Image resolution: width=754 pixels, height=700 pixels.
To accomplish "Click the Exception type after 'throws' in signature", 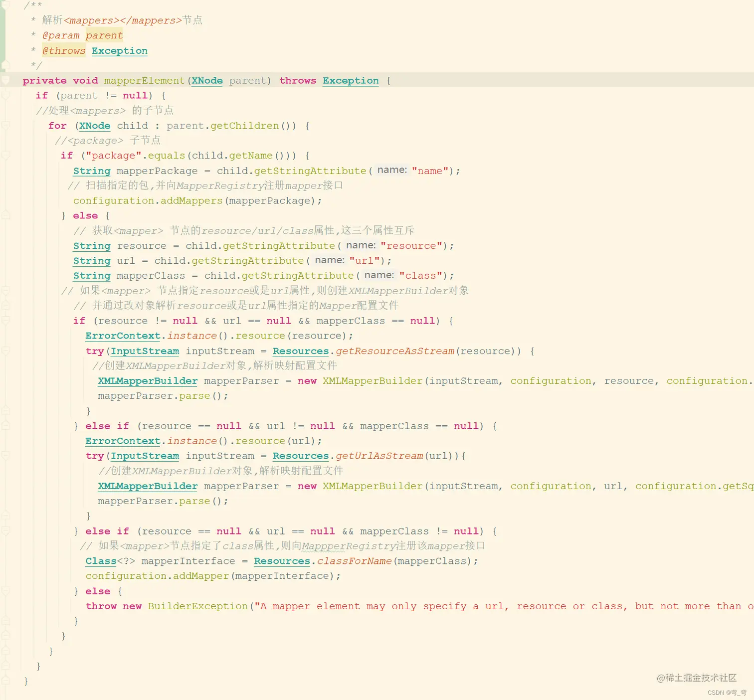I will point(351,81).
